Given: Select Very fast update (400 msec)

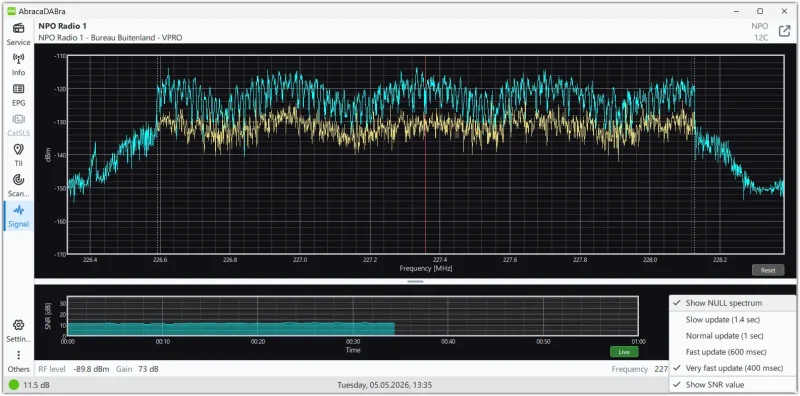Looking at the screenshot, I should click(732, 368).
